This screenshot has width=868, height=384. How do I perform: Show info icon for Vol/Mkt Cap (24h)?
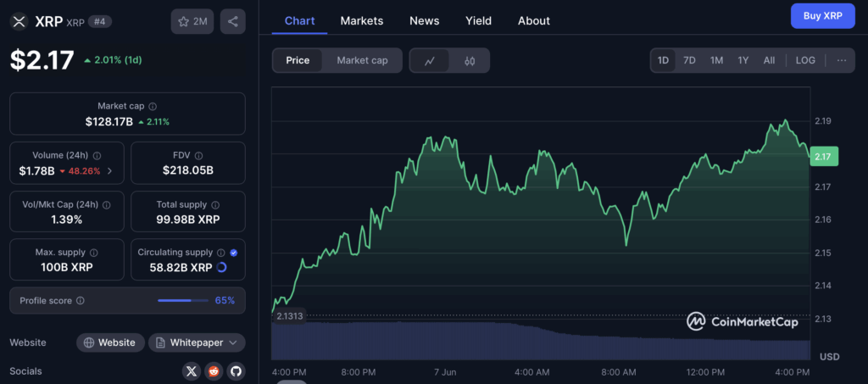pos(107,205)
